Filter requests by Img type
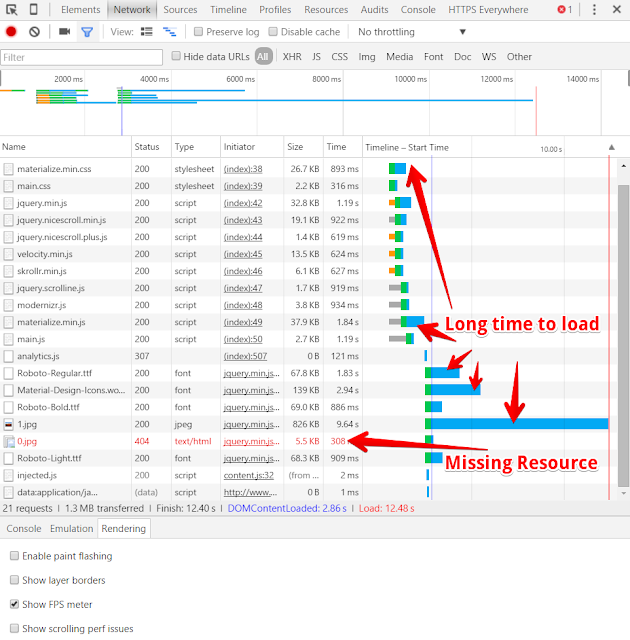 367,57
